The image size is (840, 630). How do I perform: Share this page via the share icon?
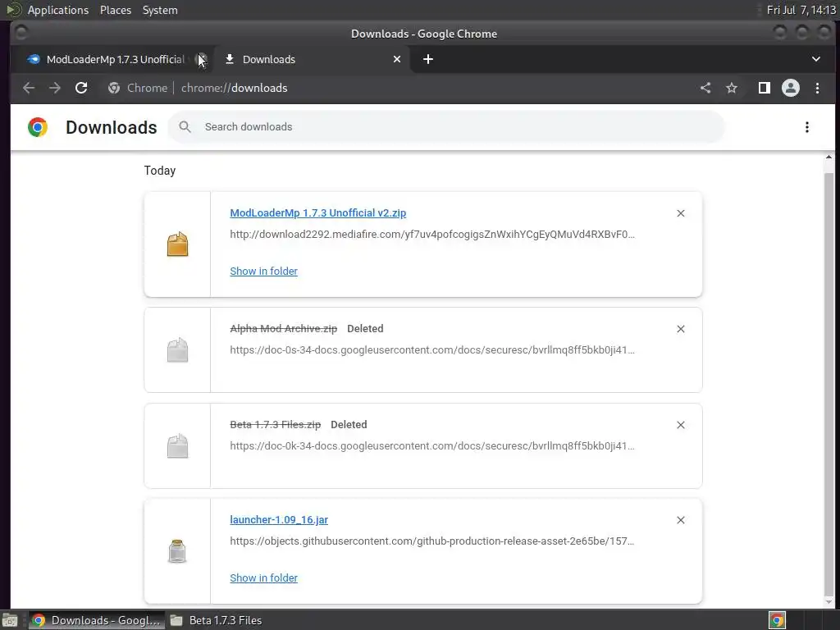705,88
